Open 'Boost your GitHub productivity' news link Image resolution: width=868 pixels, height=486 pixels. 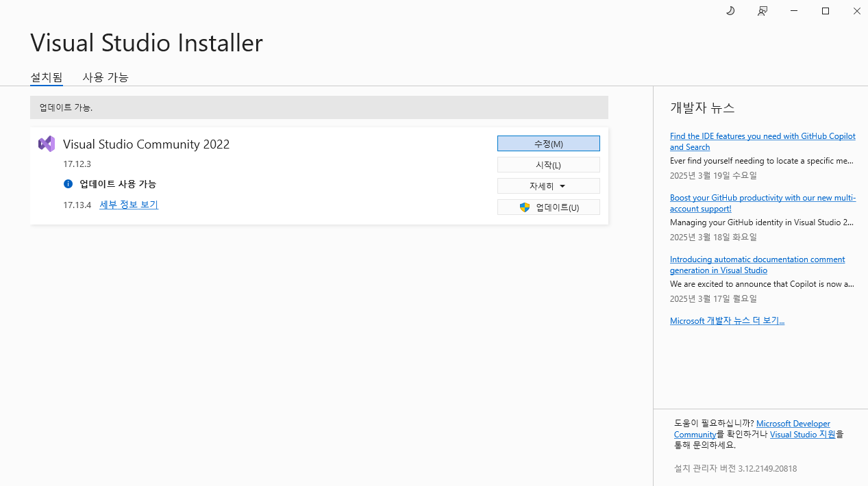click(762, 203)
